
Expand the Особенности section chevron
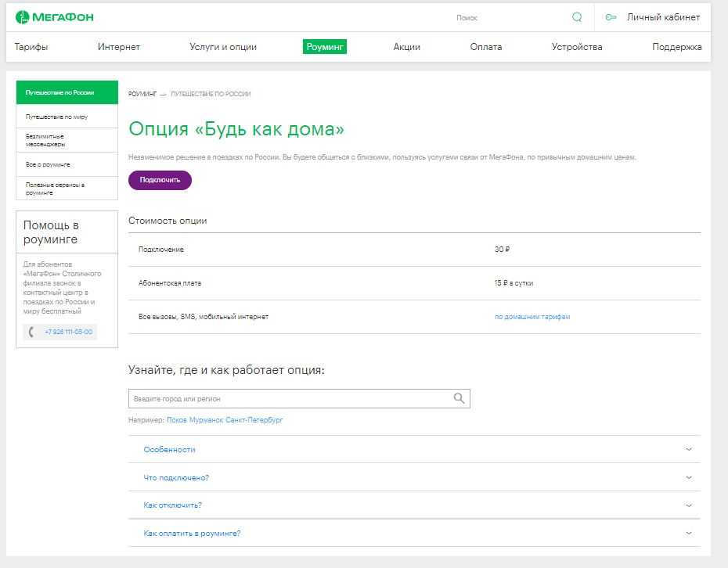[x=688, y=449]
